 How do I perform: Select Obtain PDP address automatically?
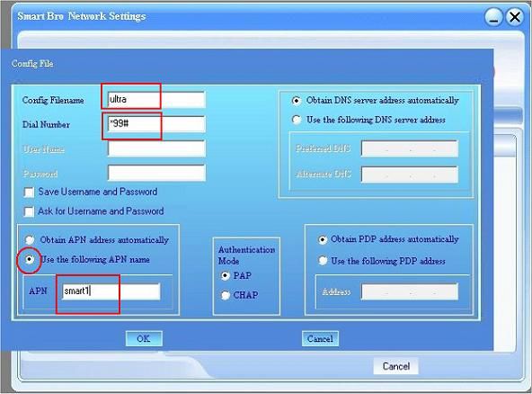pos(323,239)
